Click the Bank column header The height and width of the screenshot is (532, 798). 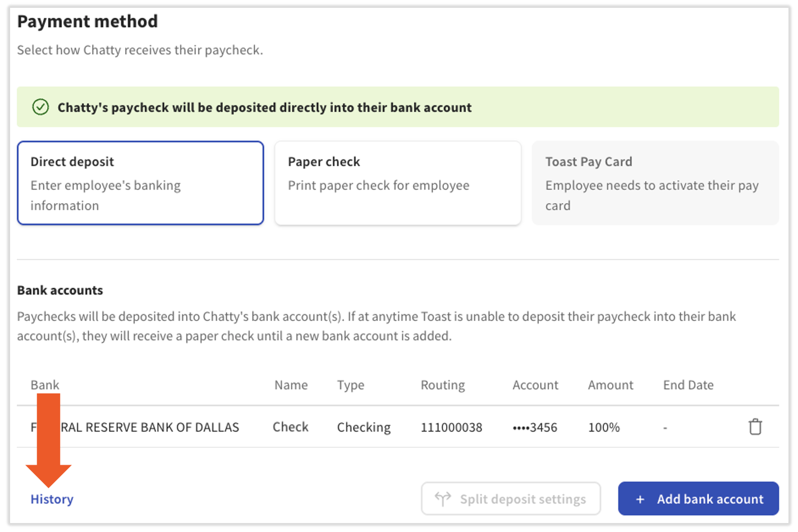45,385
